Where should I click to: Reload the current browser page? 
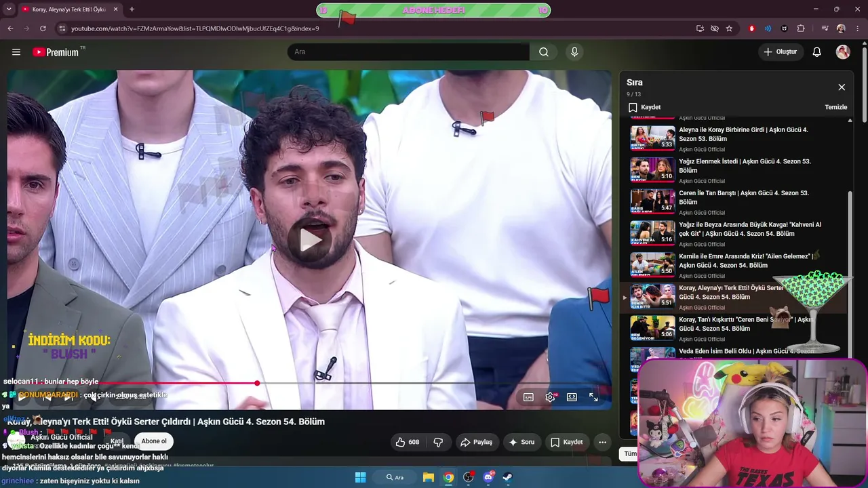pyautogui.click(x=43, y=28)
